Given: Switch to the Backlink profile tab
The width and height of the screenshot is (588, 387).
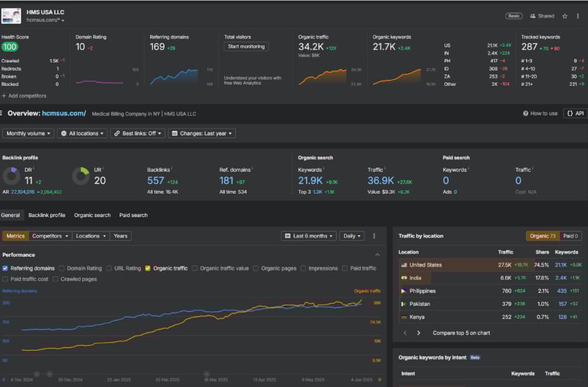Looking at the screenshot, I should coord(47,215).
